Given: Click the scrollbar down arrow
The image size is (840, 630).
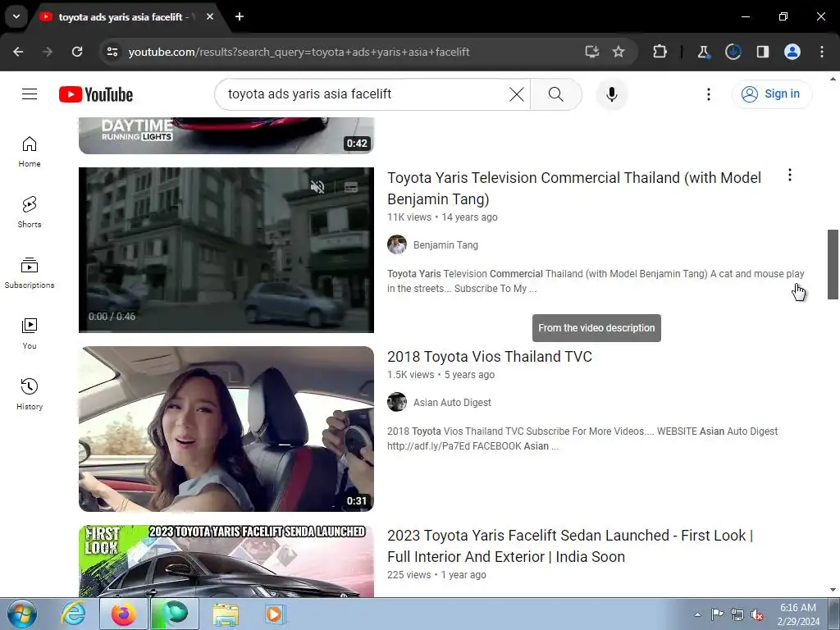Looking at the screenshot, I should point(833,591).
